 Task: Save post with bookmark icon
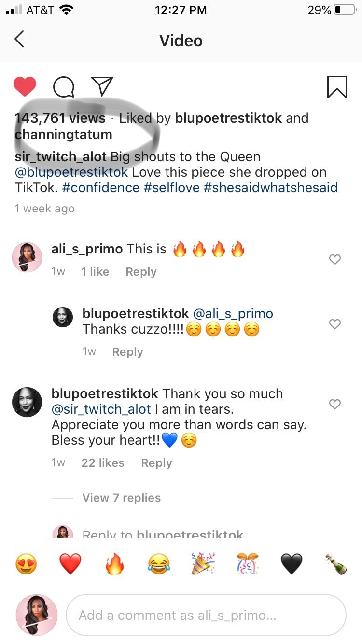tap(337, 87)
